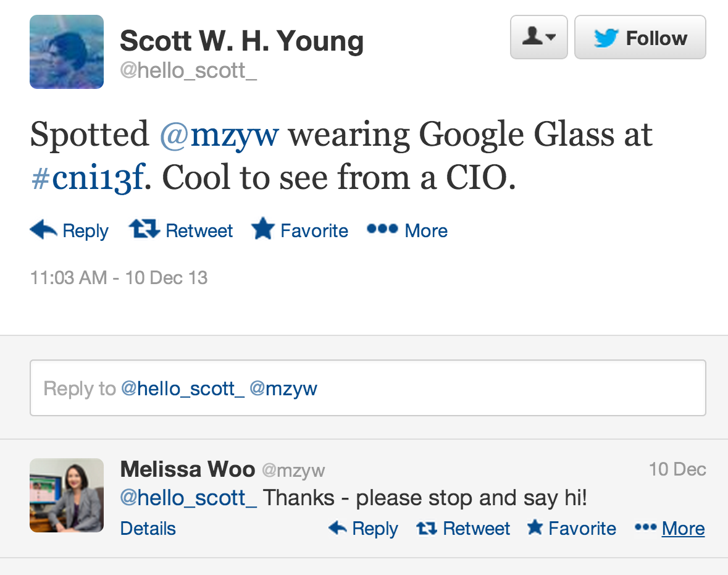Click Scott W. H. Young's avatar

pyautogui.click(x=67, y=52)
